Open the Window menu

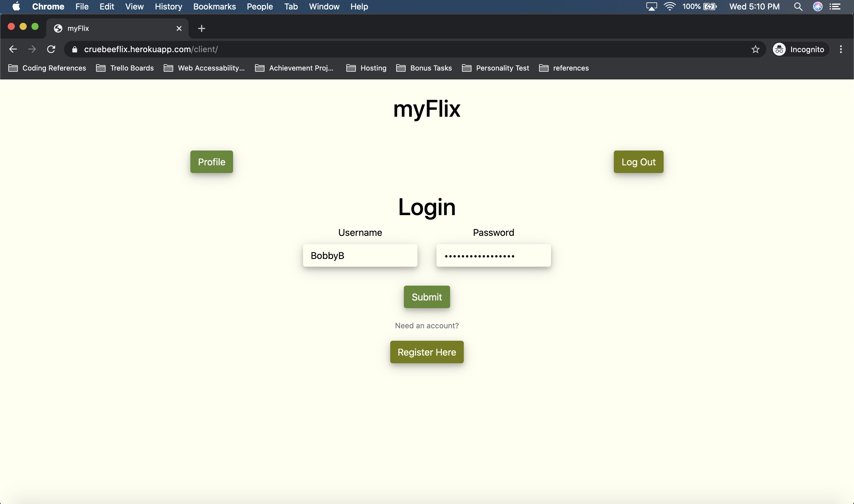click(x=324, y=7)
